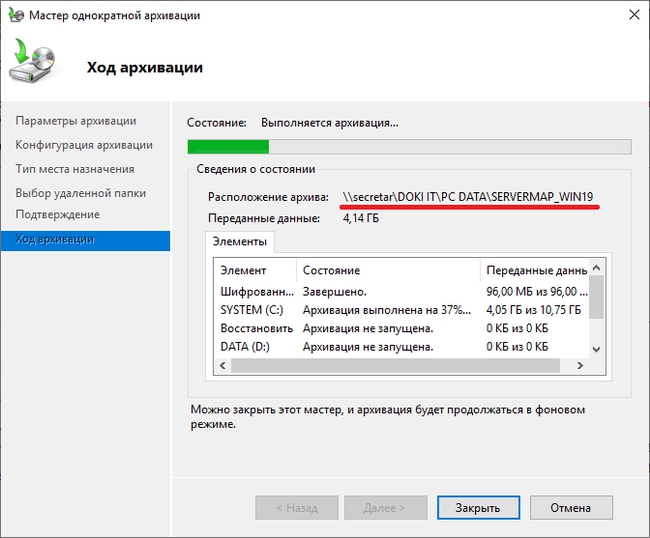Open the Подтверждение step
The height and width of the screenshot is (538, 650).
[57, 215]
